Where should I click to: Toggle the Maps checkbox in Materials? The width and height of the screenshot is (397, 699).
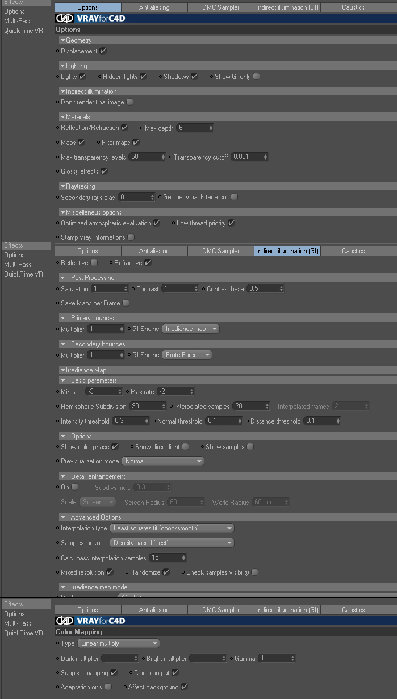point(81,143)
